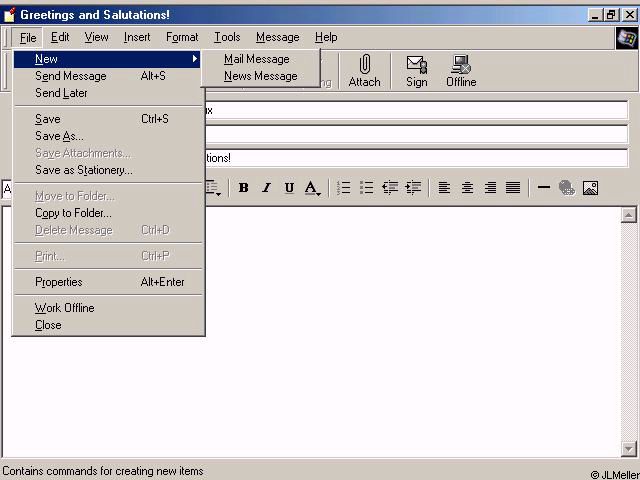Click the body scrollbar up arrow
This screenshot has width=640, height=480.
pyautogui.click(x=629, y=215)
